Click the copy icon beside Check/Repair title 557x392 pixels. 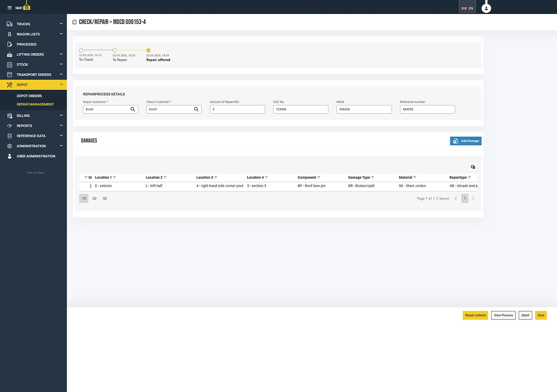click(x=74, y=22)
